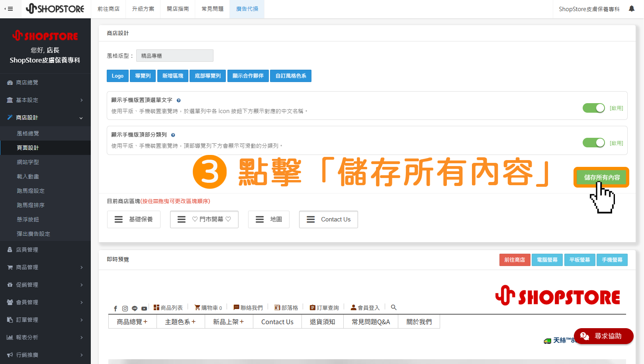Image resolution: width=644 pixels, height=364 pixels.
Task: Open 前往商店 in top navigation
Action: (109, 9)
